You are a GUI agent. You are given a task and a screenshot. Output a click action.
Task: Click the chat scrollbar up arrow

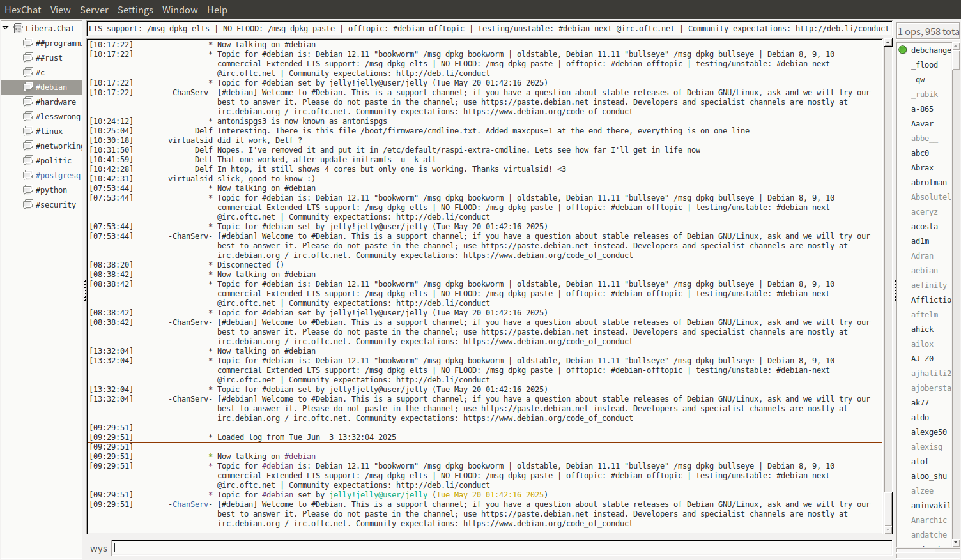[888, 42]
